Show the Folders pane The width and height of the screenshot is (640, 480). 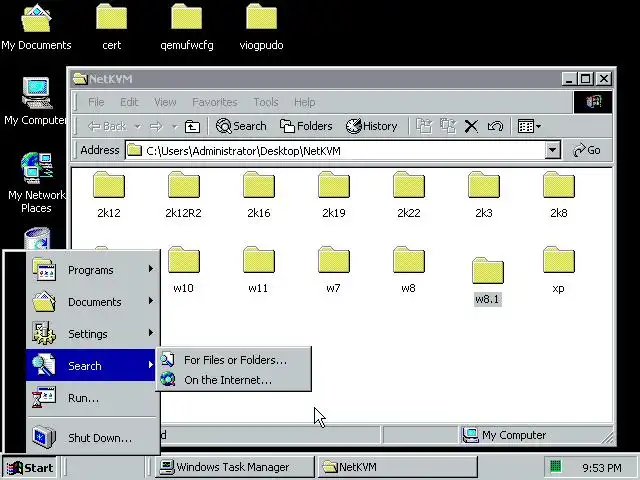click(306, 126)
